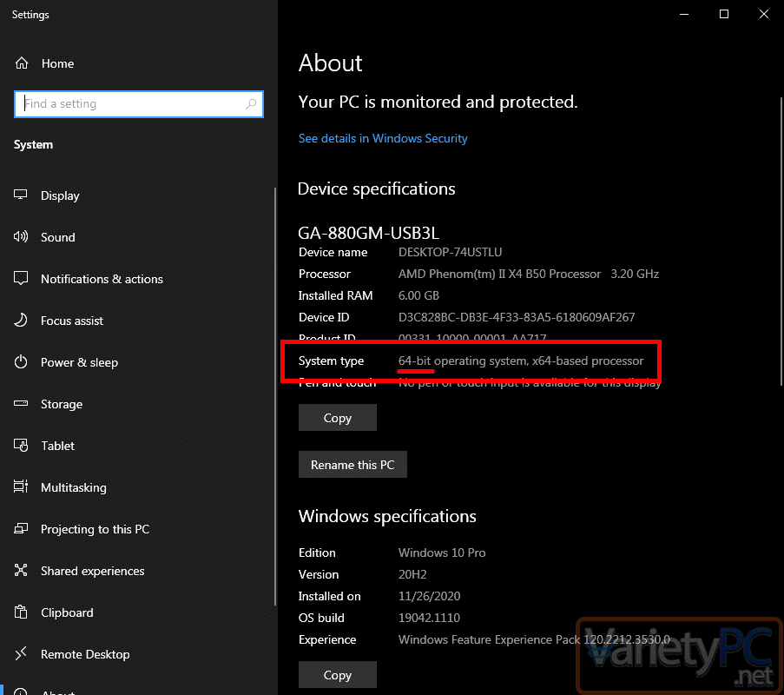Select GA-880GM-USB3L model heading

[368, 233]
